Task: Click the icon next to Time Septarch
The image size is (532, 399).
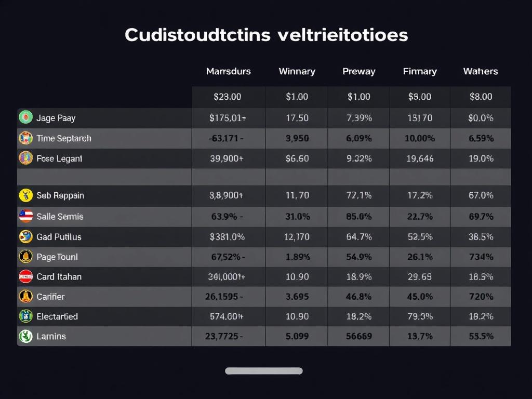Action: pyautogui.click(x=25, y=138)
